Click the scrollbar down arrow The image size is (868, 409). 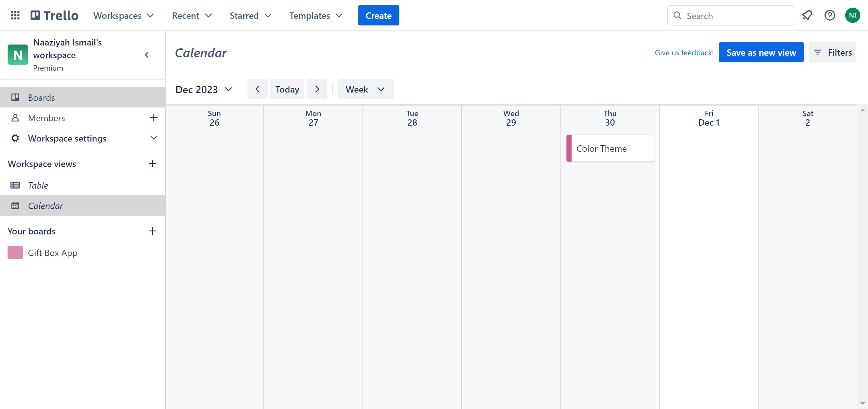click(862, 403)
